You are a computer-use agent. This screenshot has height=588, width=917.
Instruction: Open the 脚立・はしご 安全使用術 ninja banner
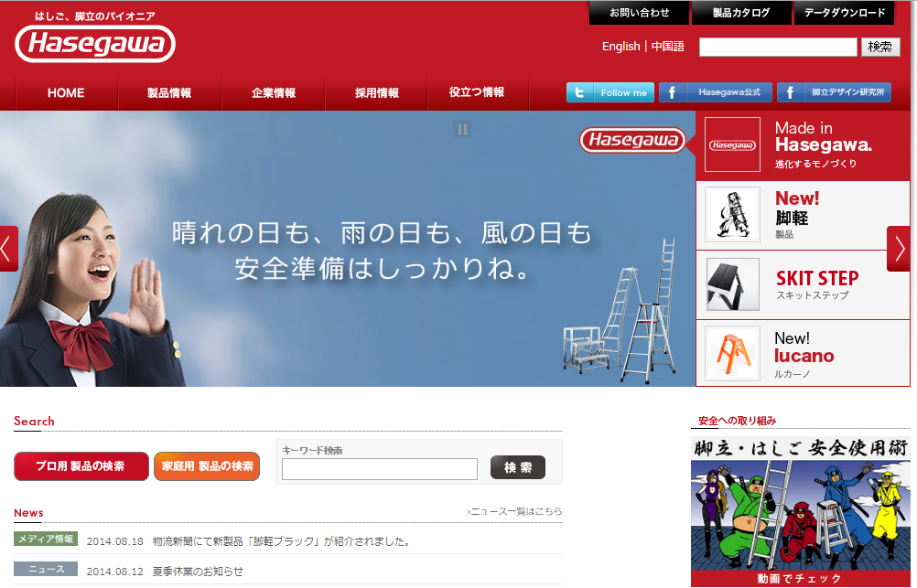[801, 511]
